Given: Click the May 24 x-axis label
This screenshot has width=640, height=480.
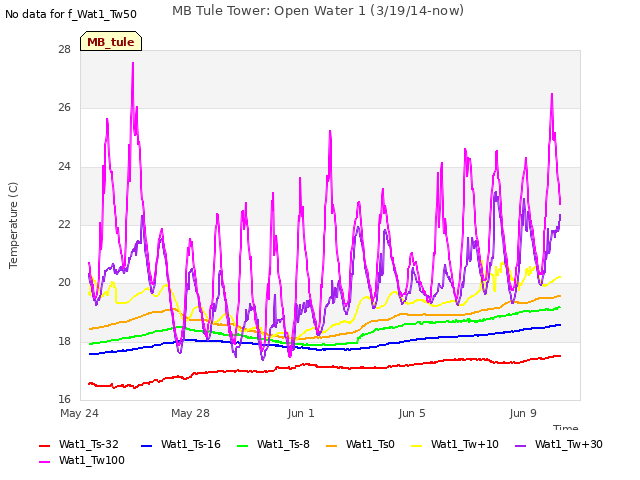Looking at the screenshot, I should [x=80, y=413].
